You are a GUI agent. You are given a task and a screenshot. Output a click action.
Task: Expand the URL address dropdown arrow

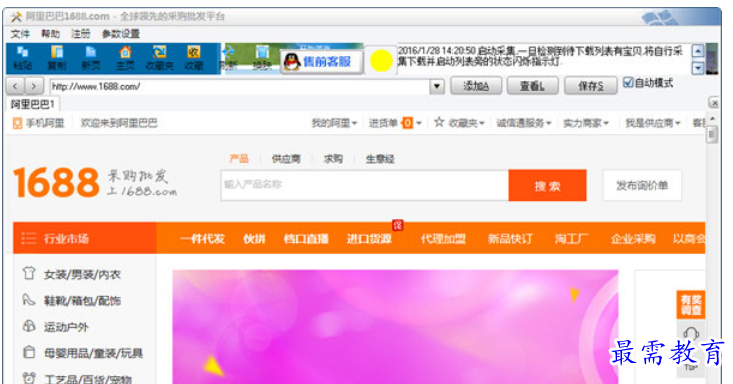[437, 87]
